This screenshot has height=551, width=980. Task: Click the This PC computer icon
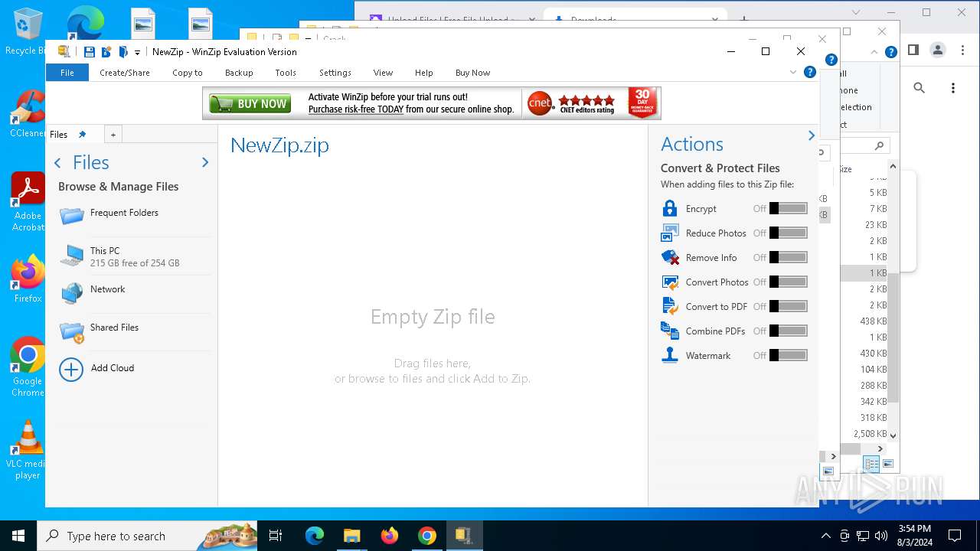coord(72,256)
